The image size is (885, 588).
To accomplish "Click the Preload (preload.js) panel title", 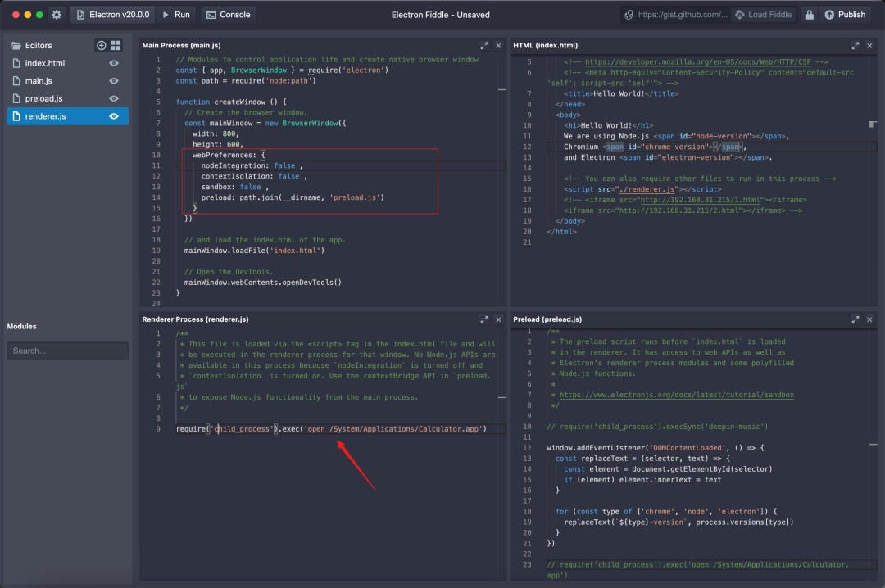I will click(x=547, y=319).
